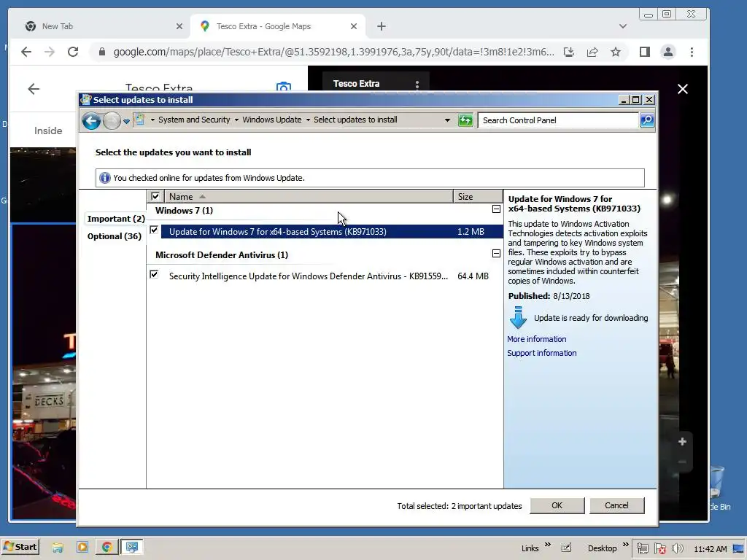
Task: Select the Inside photos tab in Maps
Action: point(48,131)
